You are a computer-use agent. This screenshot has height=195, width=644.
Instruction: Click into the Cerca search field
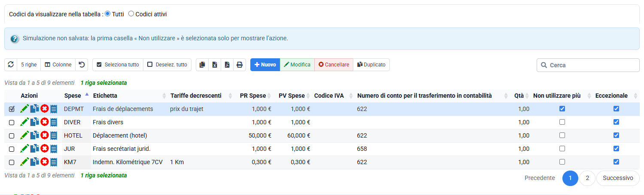tap(588, 65)
